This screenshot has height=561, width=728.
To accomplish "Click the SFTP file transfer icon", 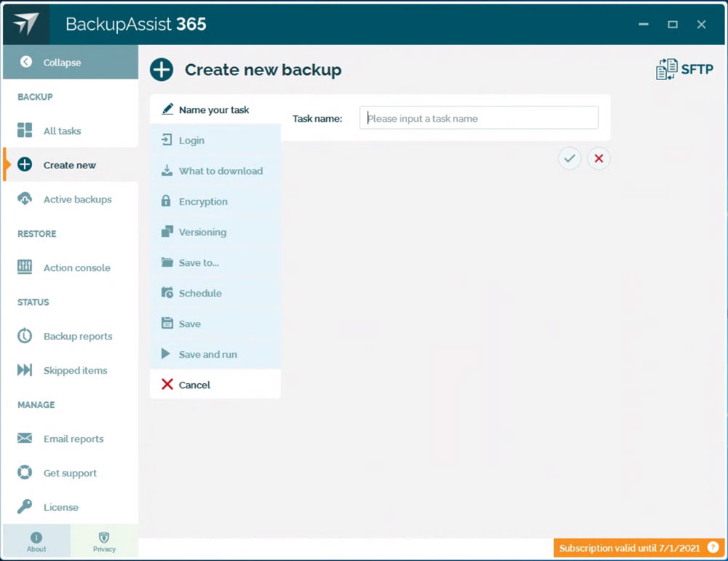I will click(666, 69).
